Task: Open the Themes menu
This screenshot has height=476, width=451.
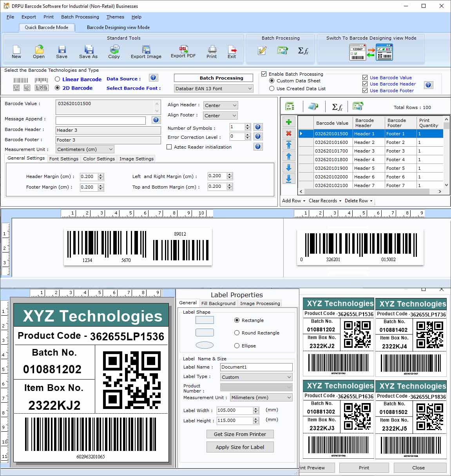Action: click(115, 17)
